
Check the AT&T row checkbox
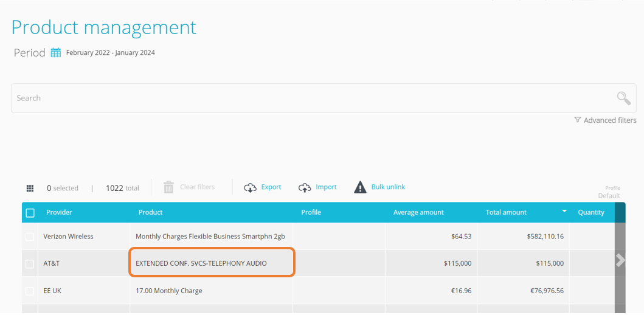tap(30, 264)
